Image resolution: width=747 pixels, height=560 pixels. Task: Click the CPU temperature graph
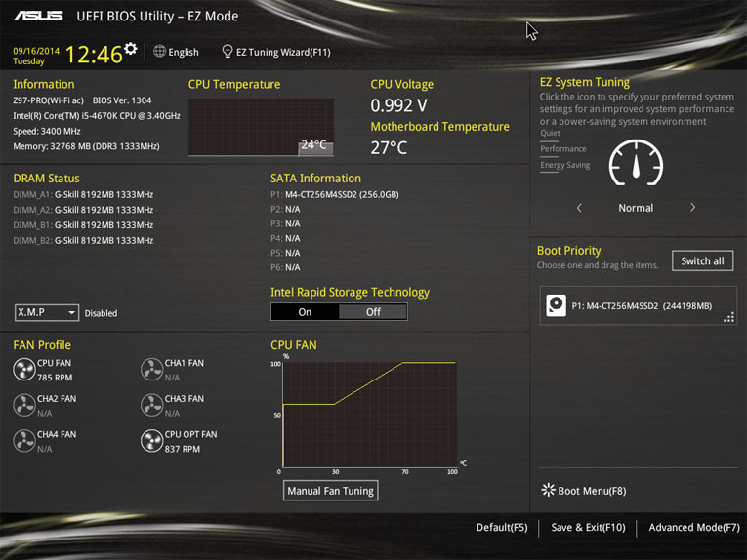tap(261, 127)
